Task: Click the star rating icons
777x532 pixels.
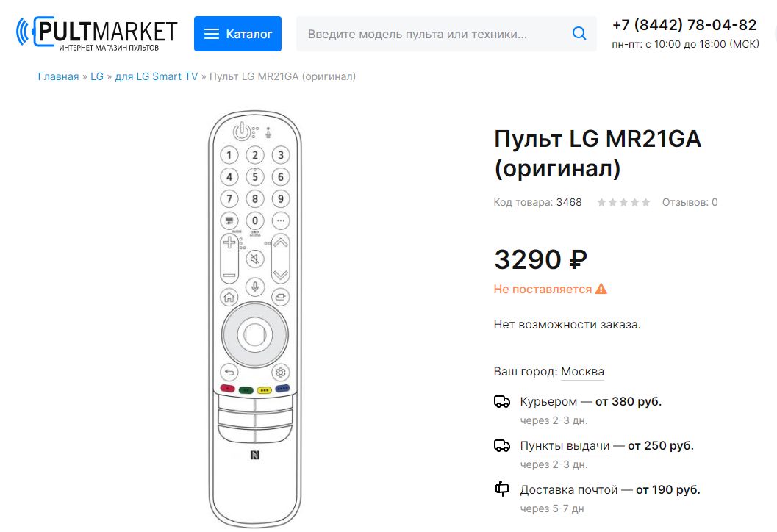Action: pyautogui.click(x=623, y=202)
